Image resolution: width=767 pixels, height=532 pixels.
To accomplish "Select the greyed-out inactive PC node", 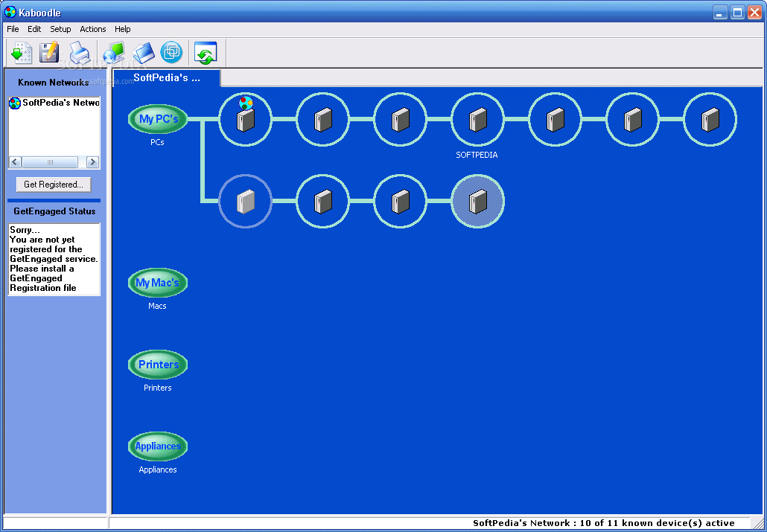I will coord(245,201).
